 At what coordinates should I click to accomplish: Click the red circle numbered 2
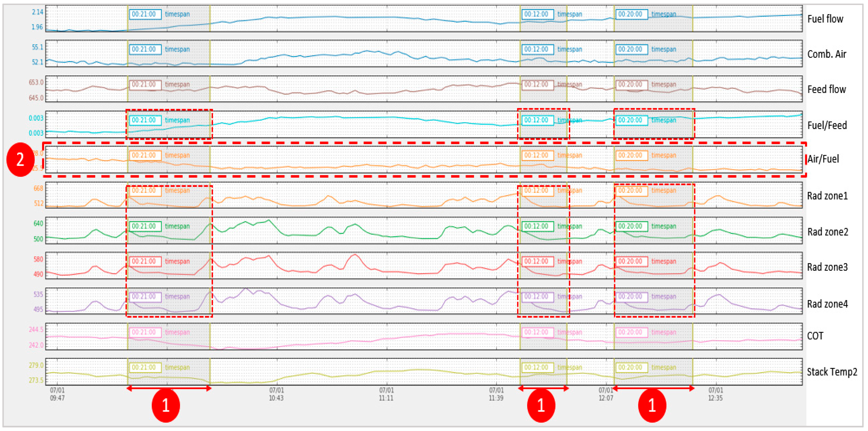pyautogui.click(x=20, y=160)
